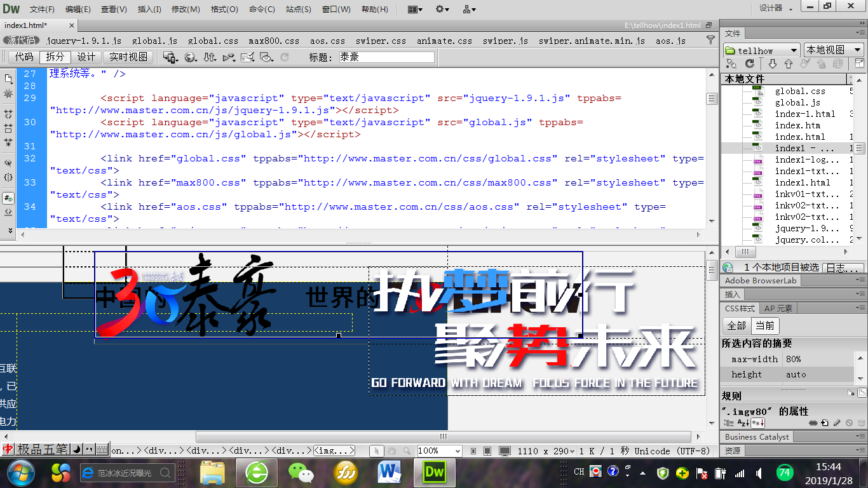Switch to 设计 design view
The image size is (868, 488).
point(86,57)
